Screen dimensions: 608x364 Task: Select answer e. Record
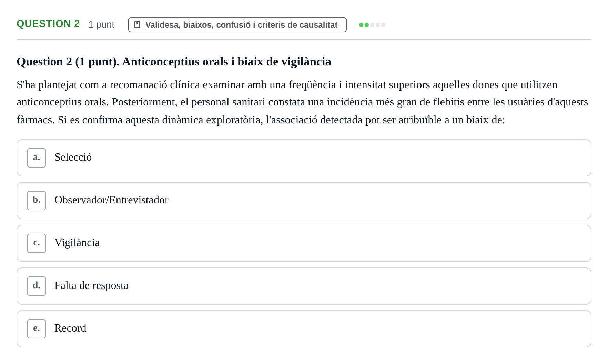[304, 329]
